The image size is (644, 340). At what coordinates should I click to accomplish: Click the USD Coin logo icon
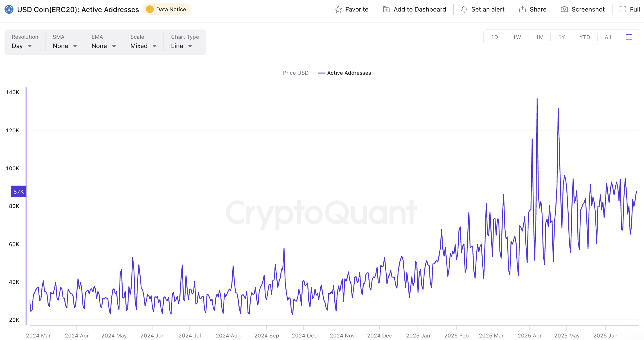pos(9,10)
